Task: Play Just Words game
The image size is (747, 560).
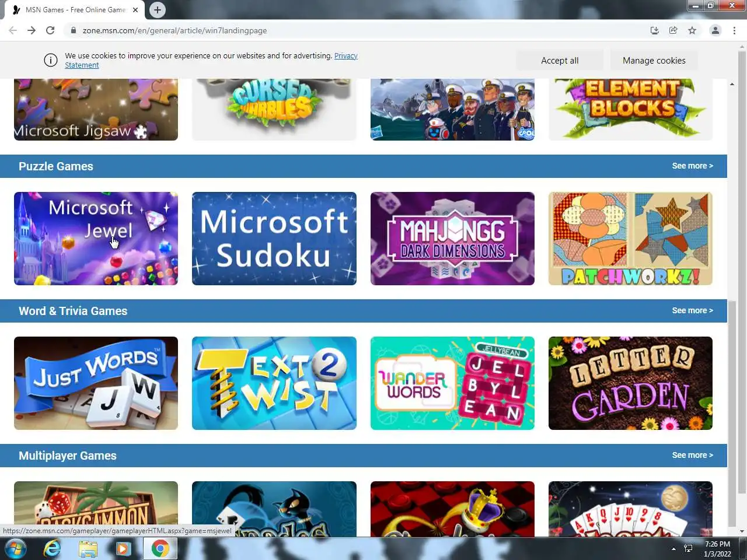Action: click(x=96, y=383)
